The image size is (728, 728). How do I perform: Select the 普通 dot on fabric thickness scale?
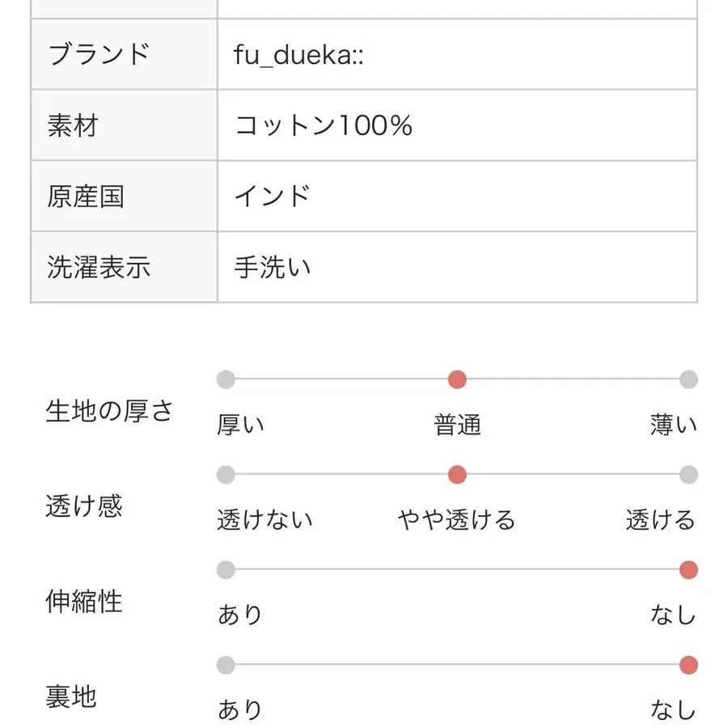(457, 379)
